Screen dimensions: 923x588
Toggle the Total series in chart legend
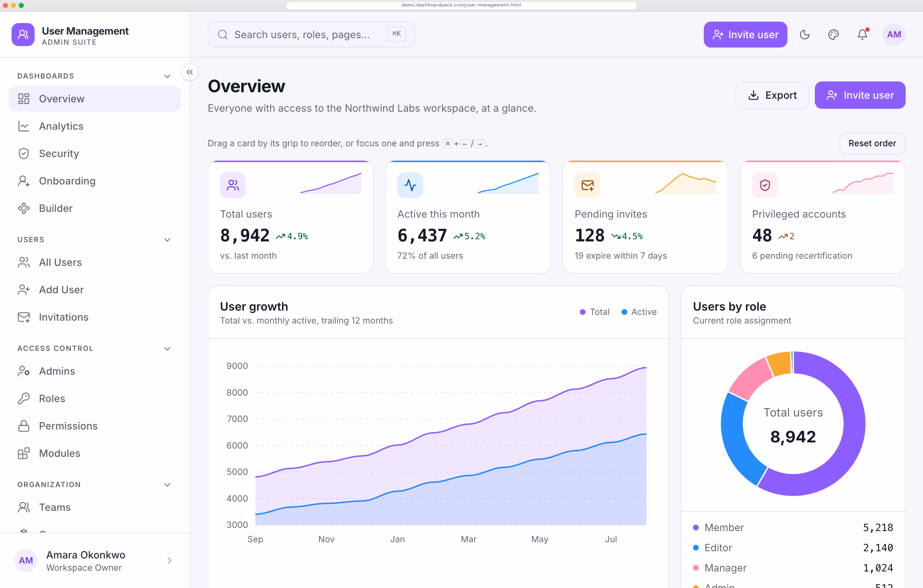click(595, 312)
